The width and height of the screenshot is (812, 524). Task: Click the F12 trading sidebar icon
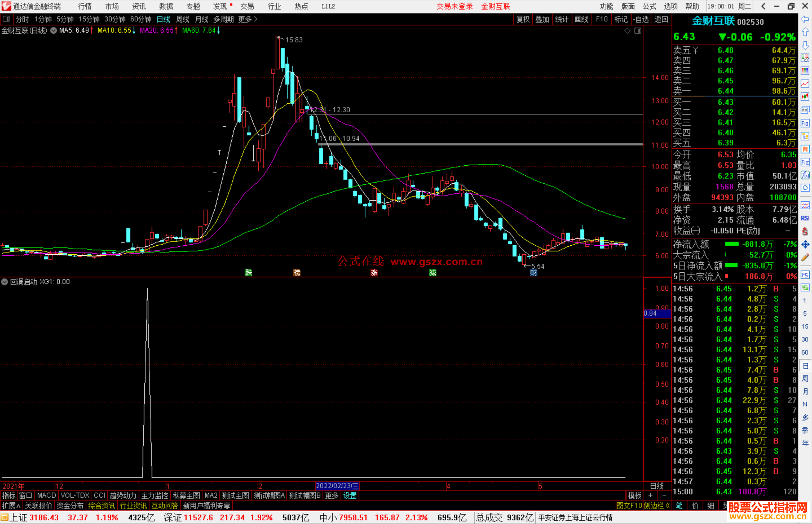point(805,162)
